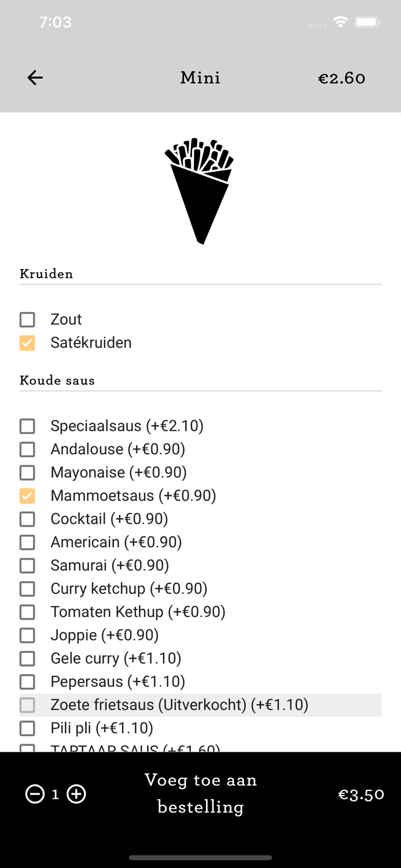Check the Pili pli option
The image size is (401, 868).
27,728
